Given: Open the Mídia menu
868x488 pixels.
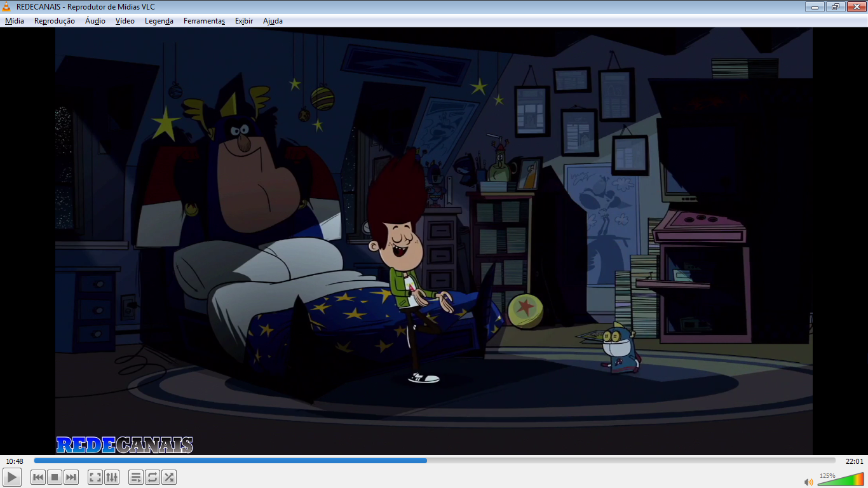Looking at the screenshot, I should [15, 21].
